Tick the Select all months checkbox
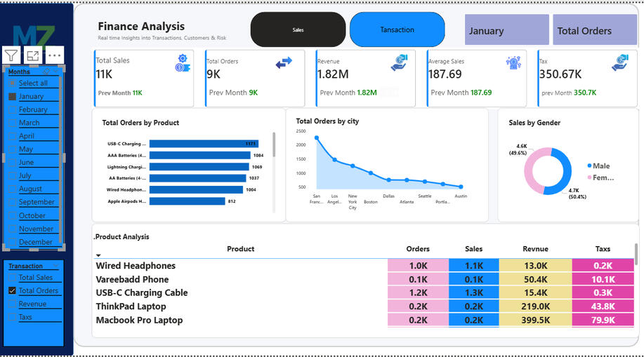Image resolution: width=644 pixels, height=357 pixels. click(13, 83)
